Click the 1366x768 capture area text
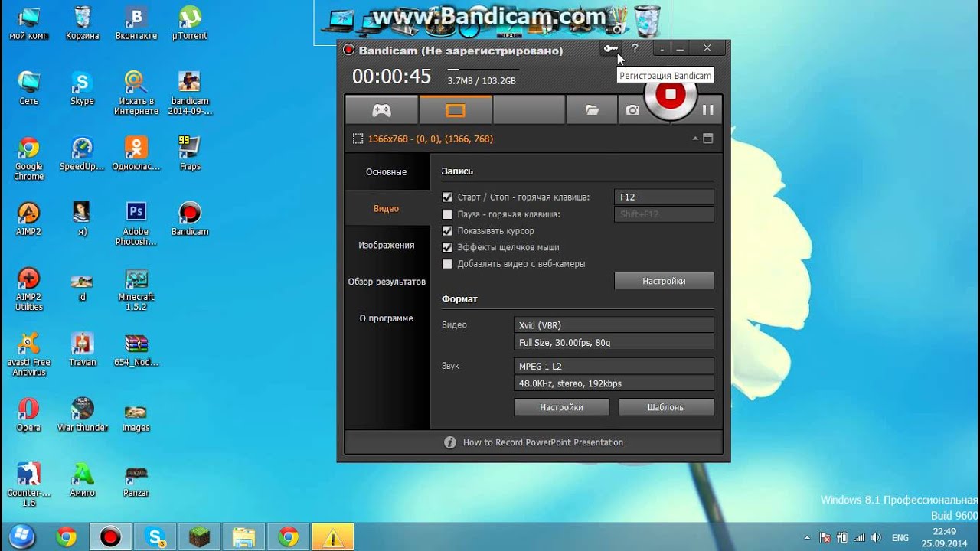 tap(430, 139)
